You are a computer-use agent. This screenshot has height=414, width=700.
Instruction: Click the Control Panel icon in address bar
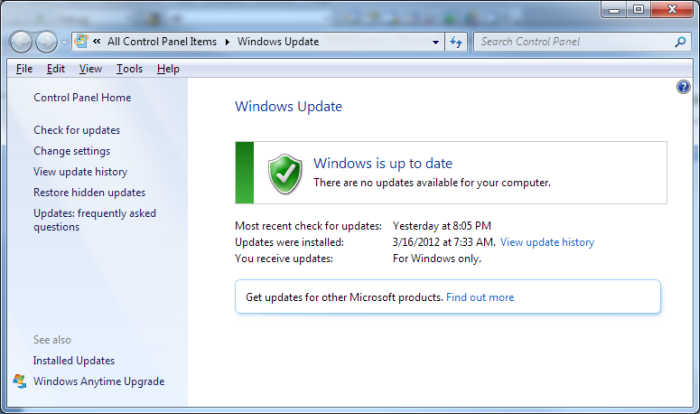click(x=81, y=41)
